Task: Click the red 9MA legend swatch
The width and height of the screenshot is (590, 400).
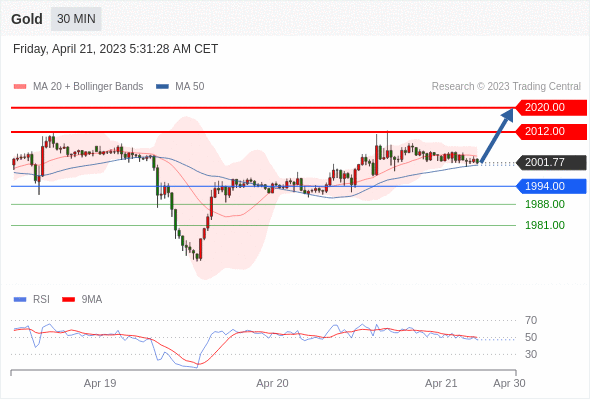Action: (x=68, y=300)
